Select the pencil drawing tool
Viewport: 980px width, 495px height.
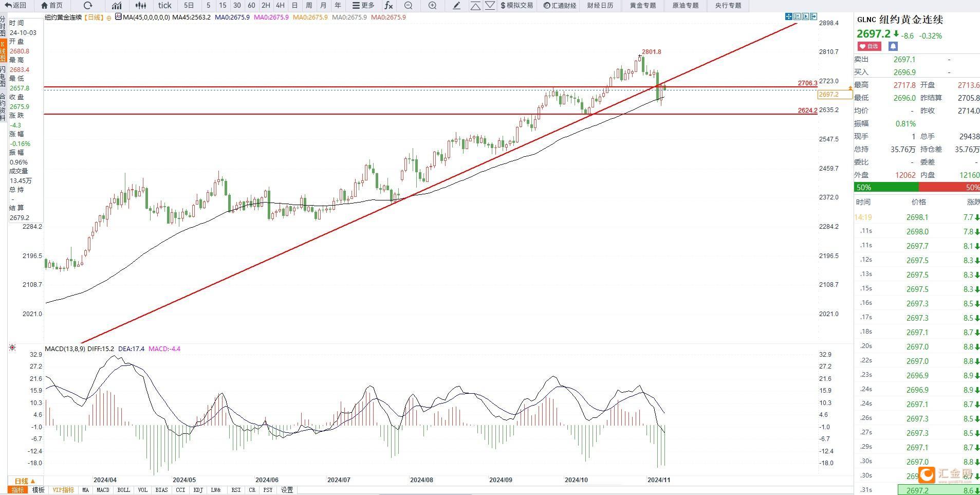pos(456,5)
